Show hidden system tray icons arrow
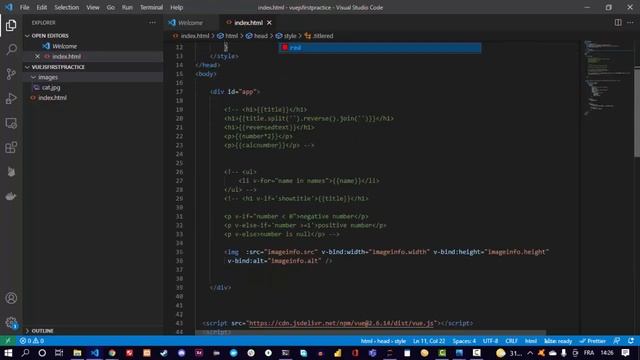Screen dimensions: 640x360 530,353
